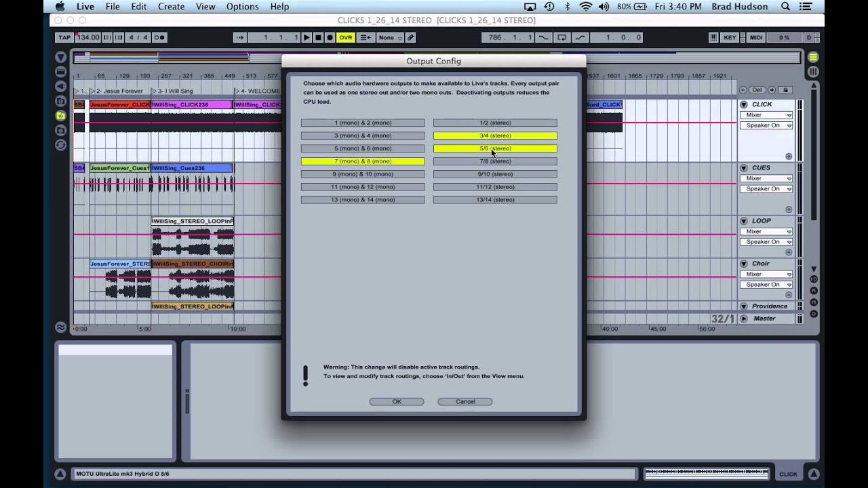This screenshot has height=488, width=868.
Task: Confirm Output Config with OK
Action: [x=397, y=401]
